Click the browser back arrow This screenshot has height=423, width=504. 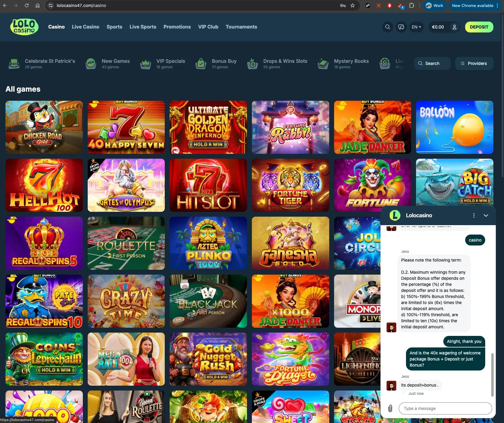tap(5, 5)
